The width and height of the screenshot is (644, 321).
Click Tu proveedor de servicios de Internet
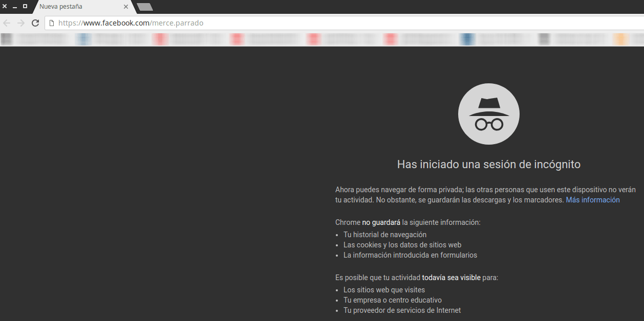[402, 310]
